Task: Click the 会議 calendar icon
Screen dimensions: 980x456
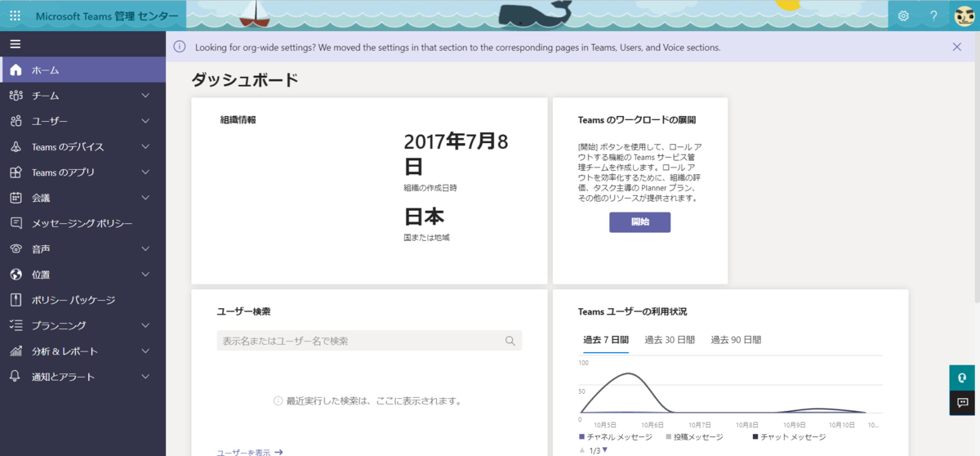Action: pyautogui.click(x=16, y=198)
